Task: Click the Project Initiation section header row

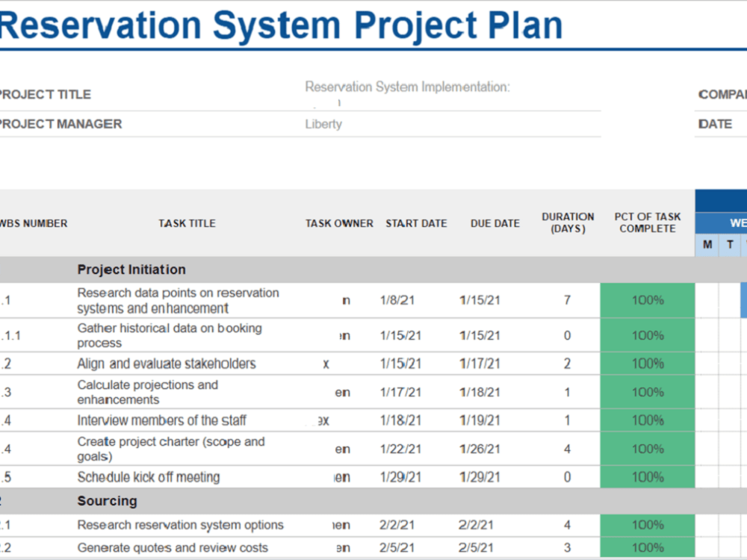Action: pos(131,270)
